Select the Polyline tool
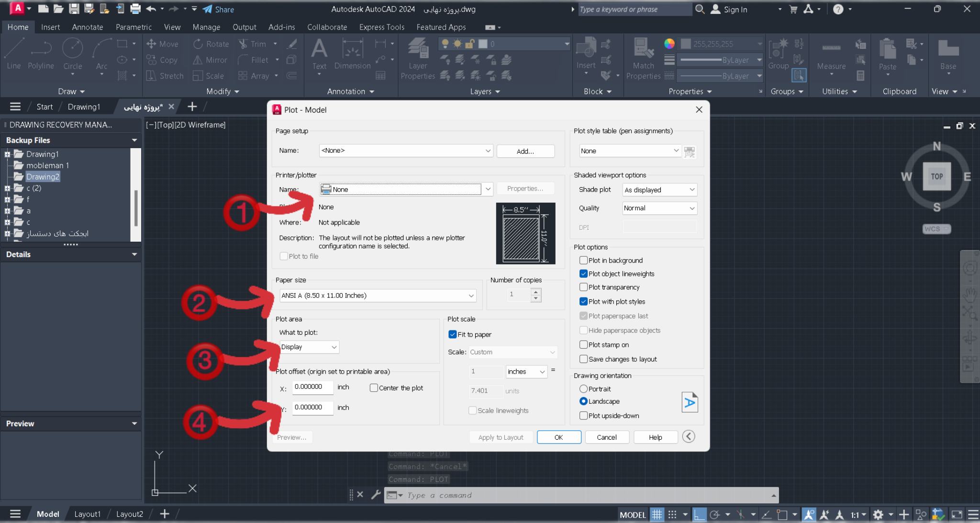Screen dimensions: 980x523 tap(41, 54)
